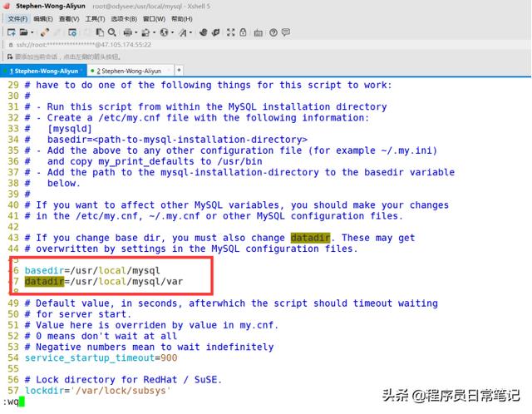Image resolution: width=532 pixels, height=414 pixels.
Task: Click the highlighted datadir word on line 43
Action: pos(310,238)
